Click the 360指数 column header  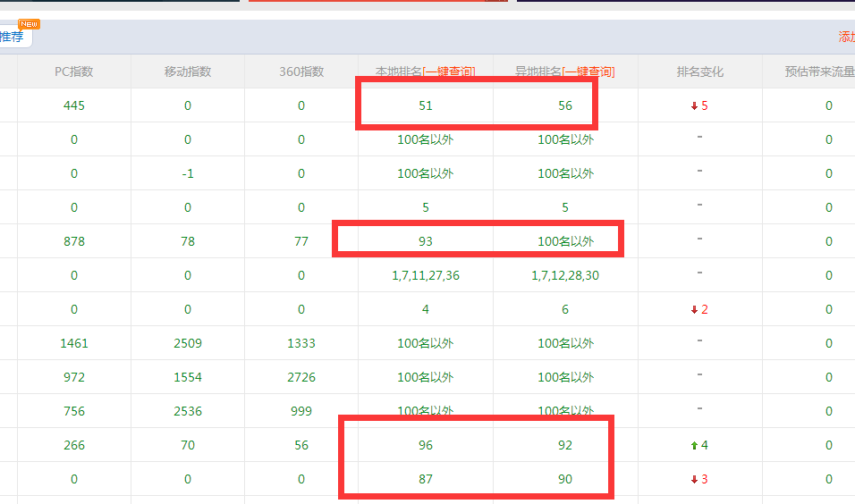pyautogui.click(x=301, y=71)
